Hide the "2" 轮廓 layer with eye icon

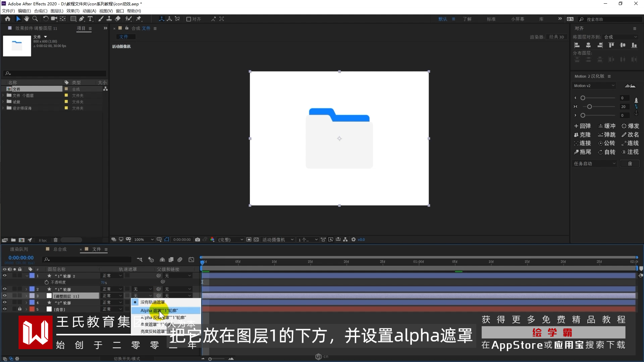[x=5, y=302]
